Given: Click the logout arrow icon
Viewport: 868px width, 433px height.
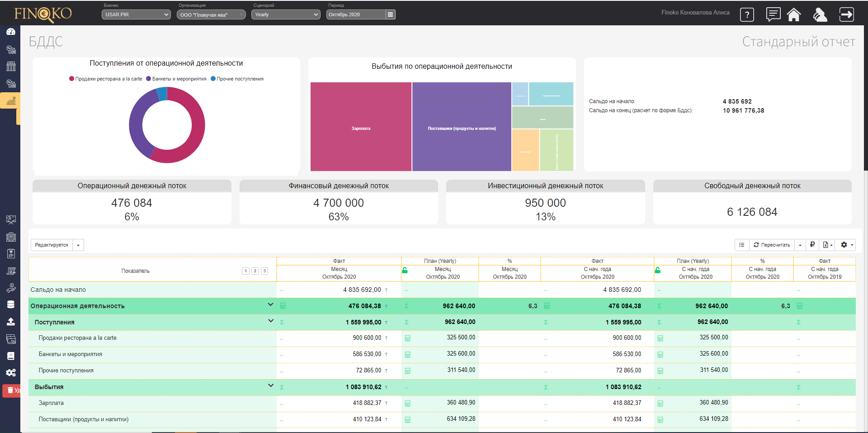Looking at the screenshot, I should click(846, 14).
